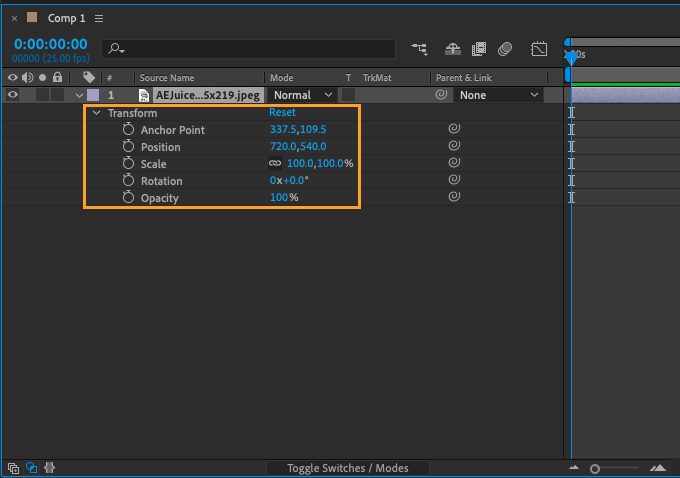
Task: Select the Comp 1 timeline tab
Action: [x=67, y=18]
